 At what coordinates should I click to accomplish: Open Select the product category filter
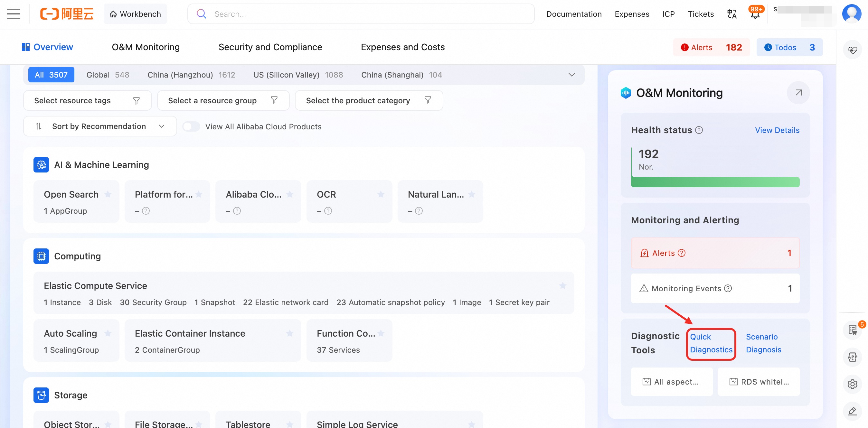(x=369, y=100)
